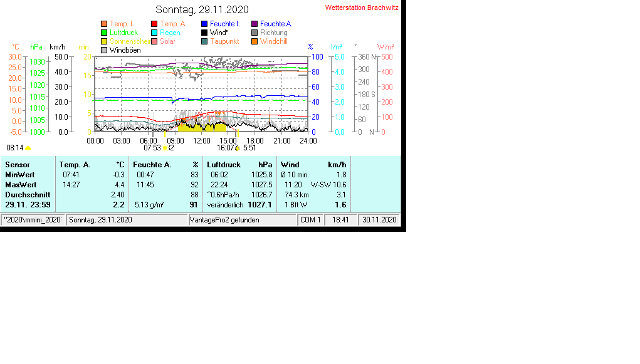640x364 pixels.
Task: Click the COM 1 status bar cell
Action: (310, 220)
